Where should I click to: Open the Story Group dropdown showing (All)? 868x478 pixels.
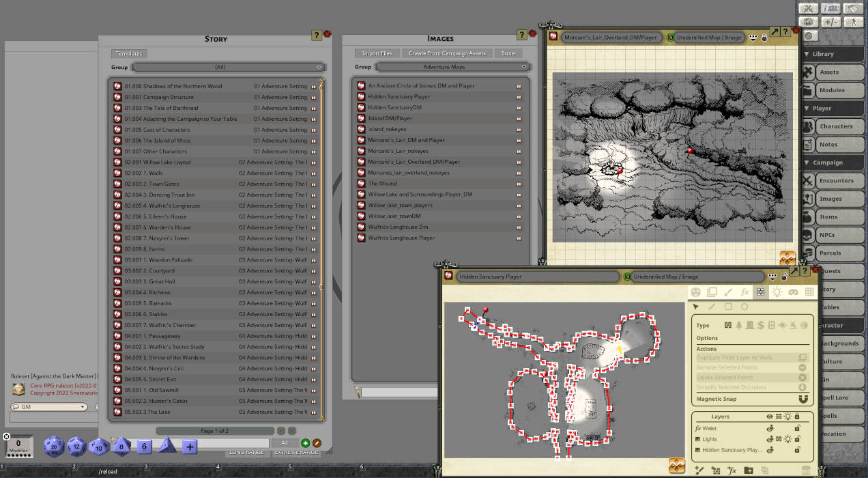tap(228, 67)
